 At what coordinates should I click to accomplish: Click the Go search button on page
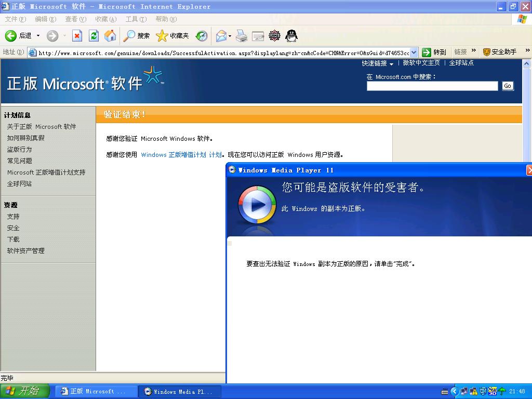point(508,86)
